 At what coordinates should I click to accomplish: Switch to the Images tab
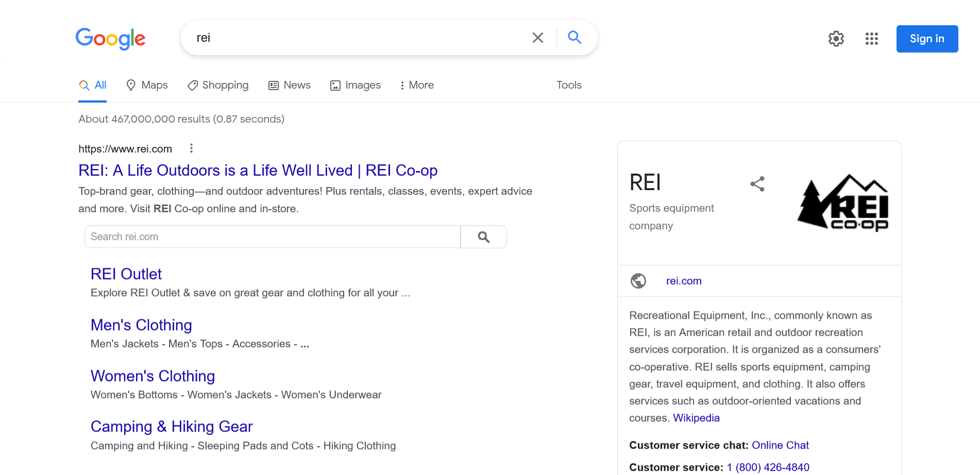click(x=355, y=85)
